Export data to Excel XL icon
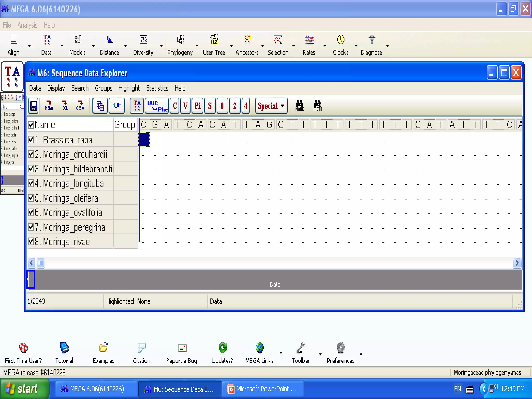The width and height of the screenshot is (532, 399). 65,106
